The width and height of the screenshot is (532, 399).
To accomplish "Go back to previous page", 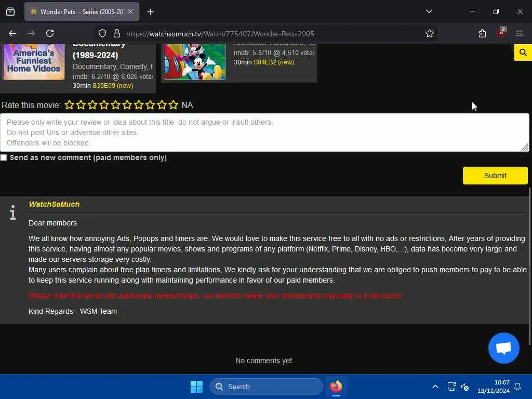I will (x=12, y=34).
